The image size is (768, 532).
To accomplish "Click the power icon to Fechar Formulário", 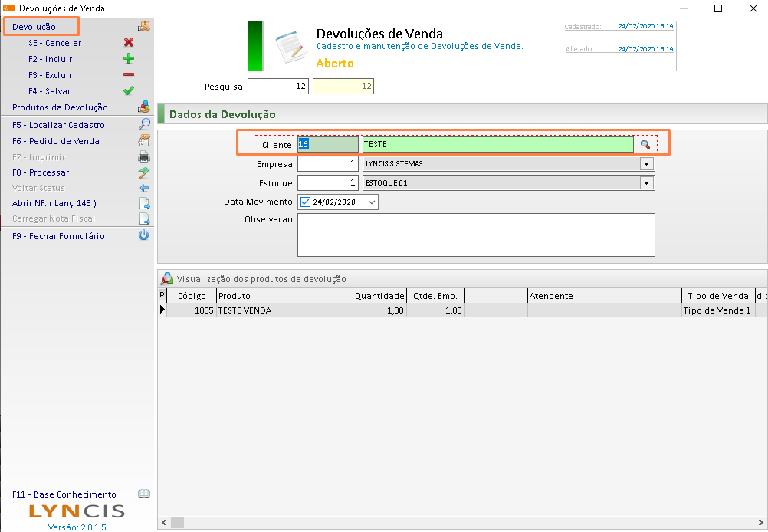I will click(143, 236).
